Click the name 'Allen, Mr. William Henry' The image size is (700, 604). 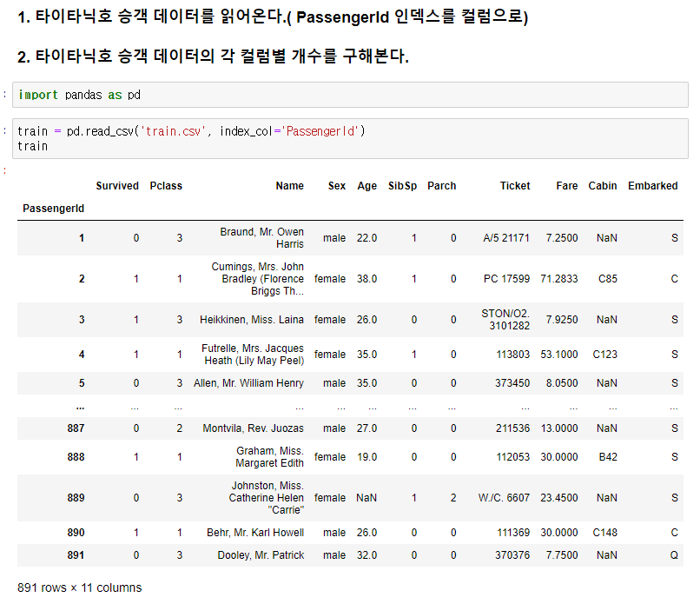point(248,383)
